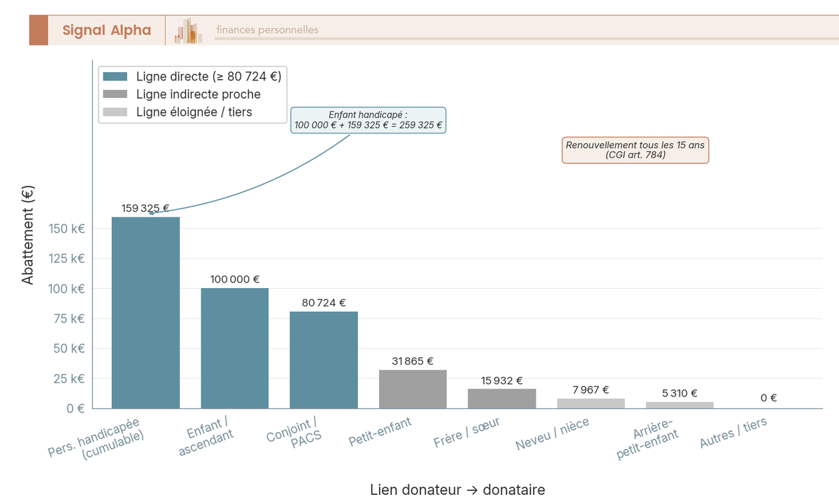Click the 'Enfant handicapé' annotation box
Viewport: 839px width, 504px height.
pos(368,120)
